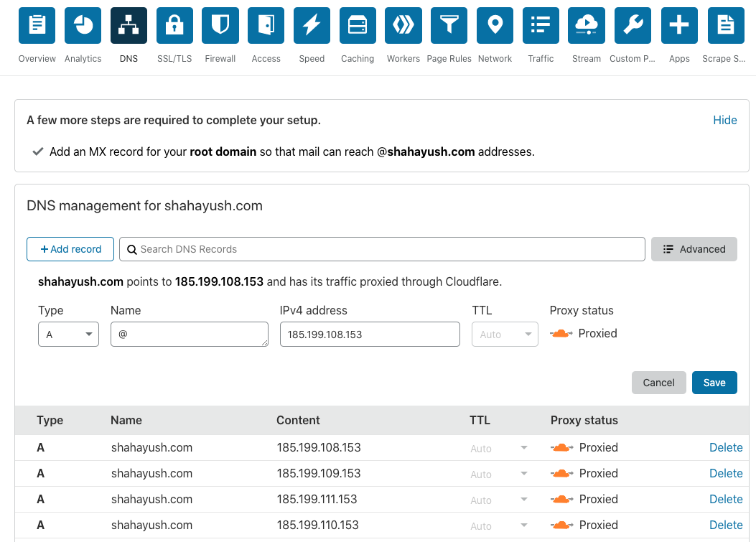The width and height of the screenshot is (756, 542).
Task: Open the Overview section icon
Action: tap(37, 26)
